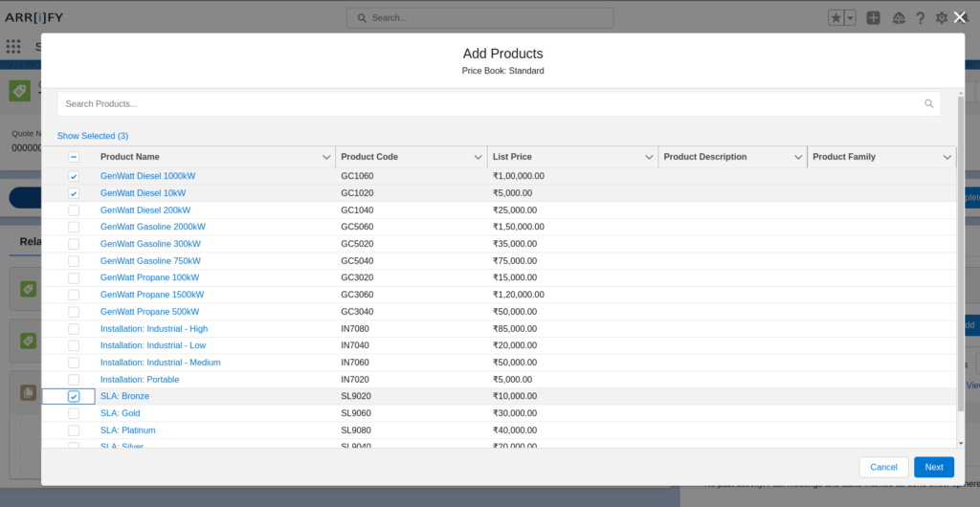Toggle the select-all header checkbox
The image size is (980, 507).
[74, 157]
